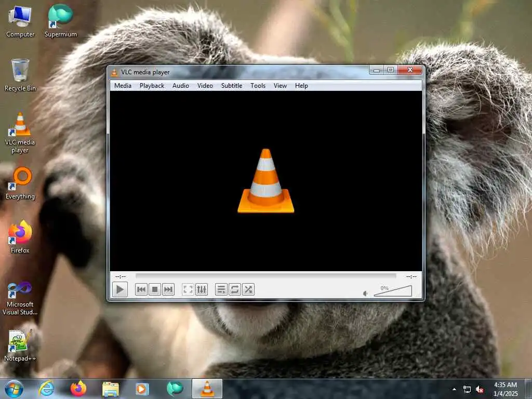Select the Firefox desktop shortcut
Screen dimensions: 532x399
coord(20,237)
